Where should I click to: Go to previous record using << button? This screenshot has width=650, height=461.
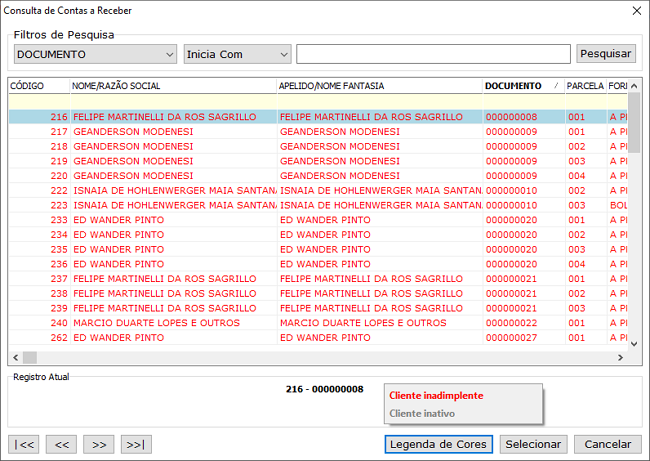(x=61, y=444)
